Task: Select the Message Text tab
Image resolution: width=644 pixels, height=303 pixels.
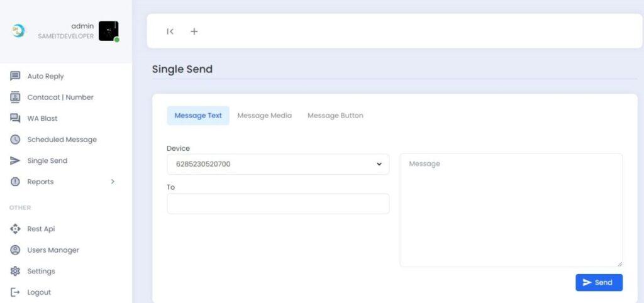Action: click(198, 116)
